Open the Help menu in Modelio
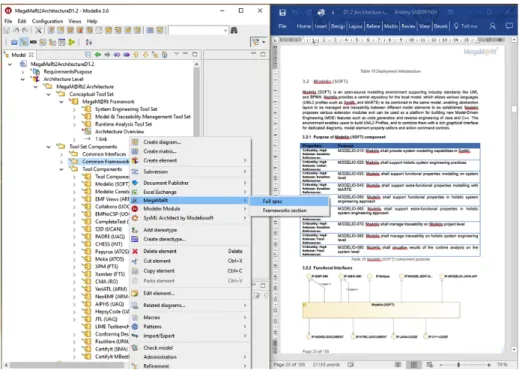Image resolution: width=519 pixels, height=370 pixels. coord(92,21)
